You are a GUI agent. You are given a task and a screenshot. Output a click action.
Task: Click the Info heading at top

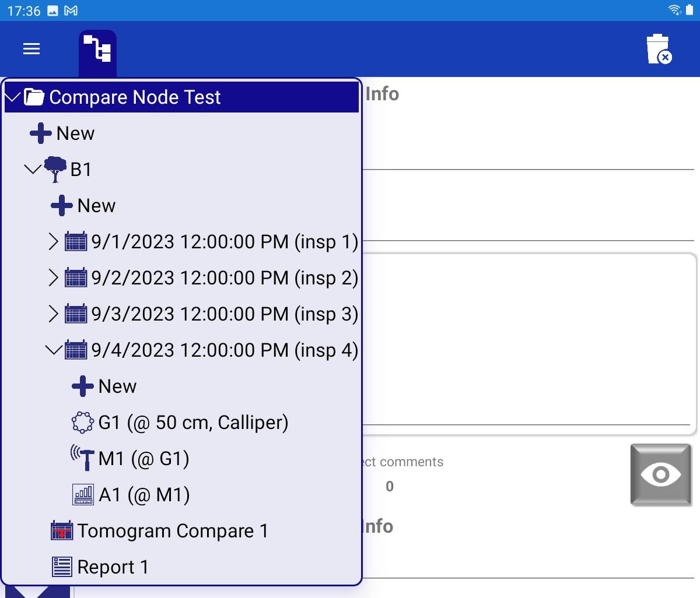click(382, 94)
